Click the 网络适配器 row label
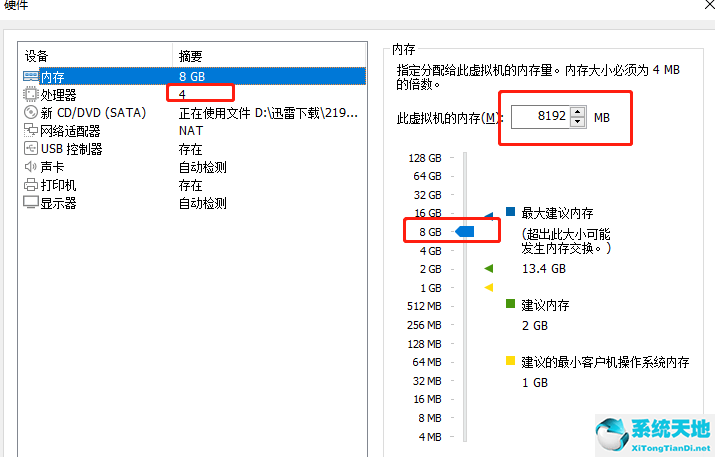This screenshot has width=715, height=457. tap(70, 131)
